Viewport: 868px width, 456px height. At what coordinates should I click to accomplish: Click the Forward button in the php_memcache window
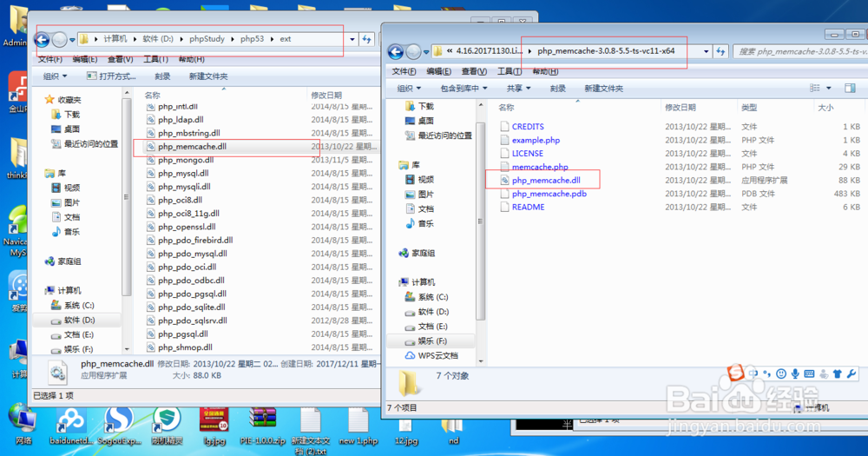point(413,51)
